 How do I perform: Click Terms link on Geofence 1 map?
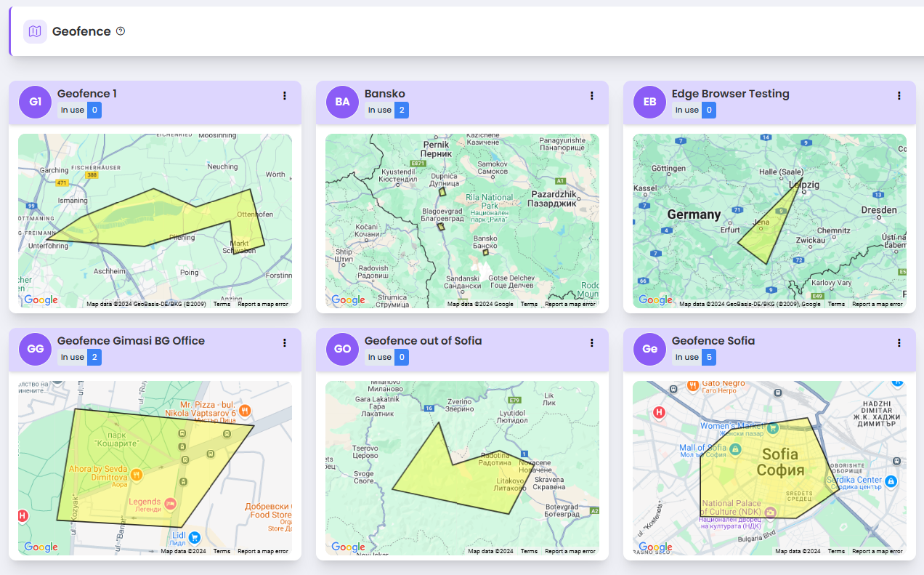tap(222, 304)
